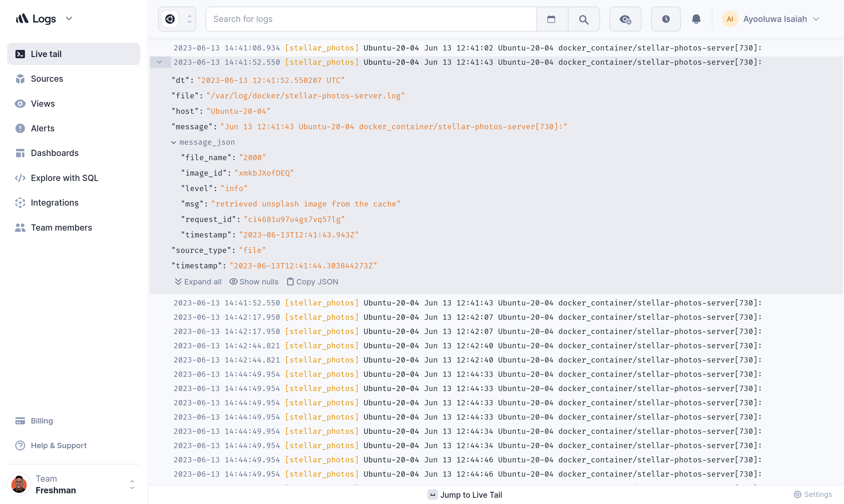Focus the Search for logs field
The image size is (844, 504).
click(370, 19)
